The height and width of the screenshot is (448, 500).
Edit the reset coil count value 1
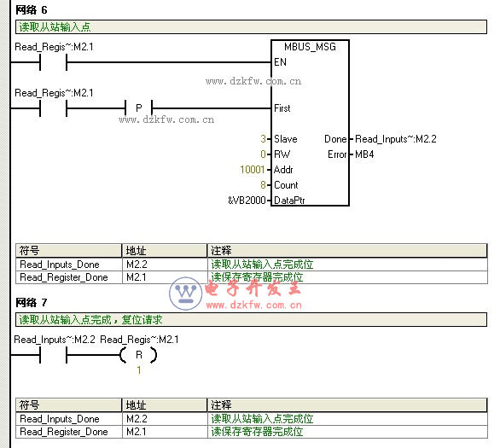[x=139, y=370]
